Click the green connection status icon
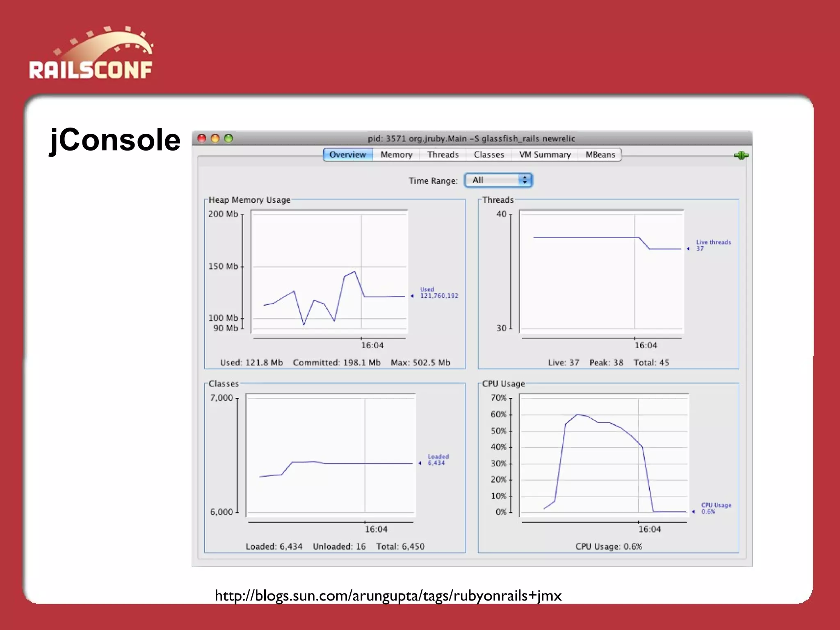 (x=741, y=155)
